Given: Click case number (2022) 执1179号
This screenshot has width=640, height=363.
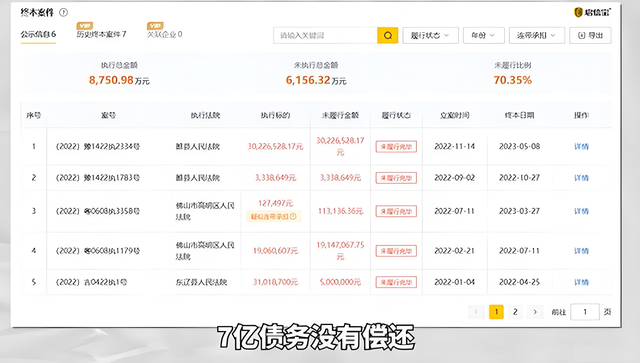Looking at the screenshot, I should 98,251.
